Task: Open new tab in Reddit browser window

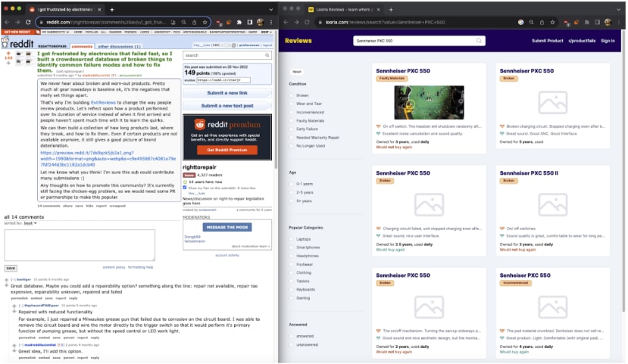Action: 112,9
